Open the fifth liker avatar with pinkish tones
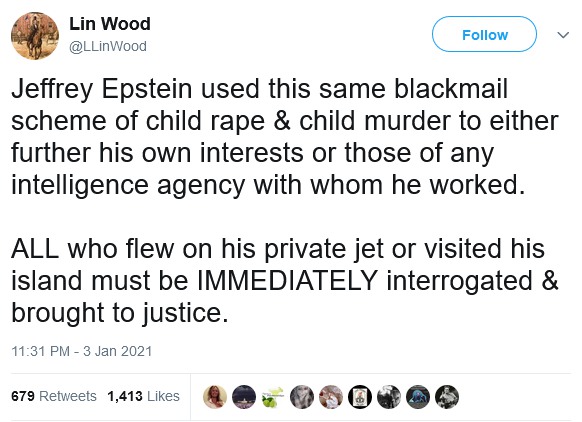 point(331,397)
